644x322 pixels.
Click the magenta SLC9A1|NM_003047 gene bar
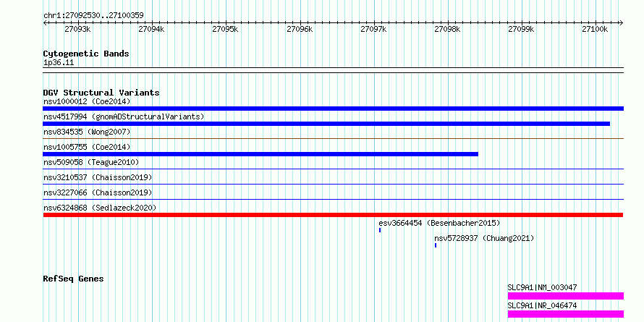click(x=566, y=296)
